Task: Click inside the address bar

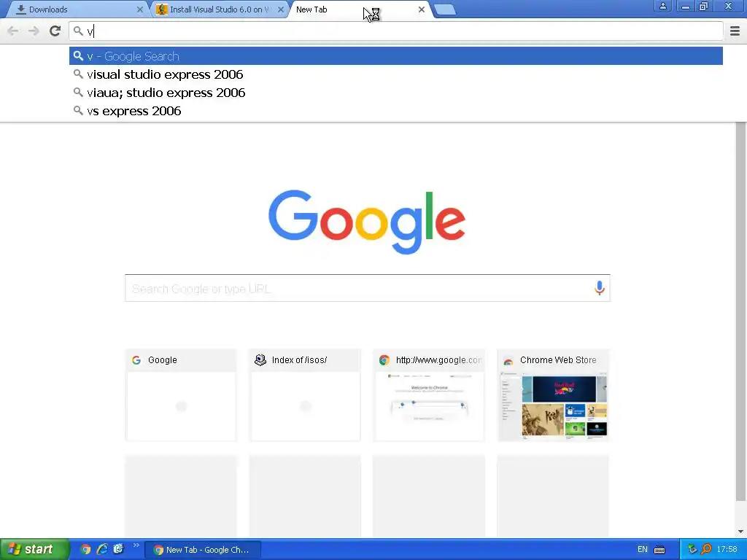Action: point(396,31)
